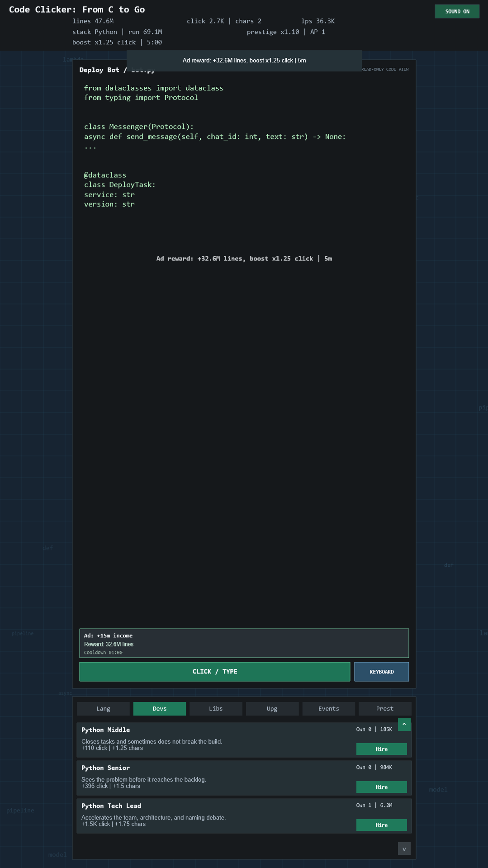Image resolution: width=488 pixels, height=868 pixels.
Task: Open the Prest tab
Action: coord(385,709)
